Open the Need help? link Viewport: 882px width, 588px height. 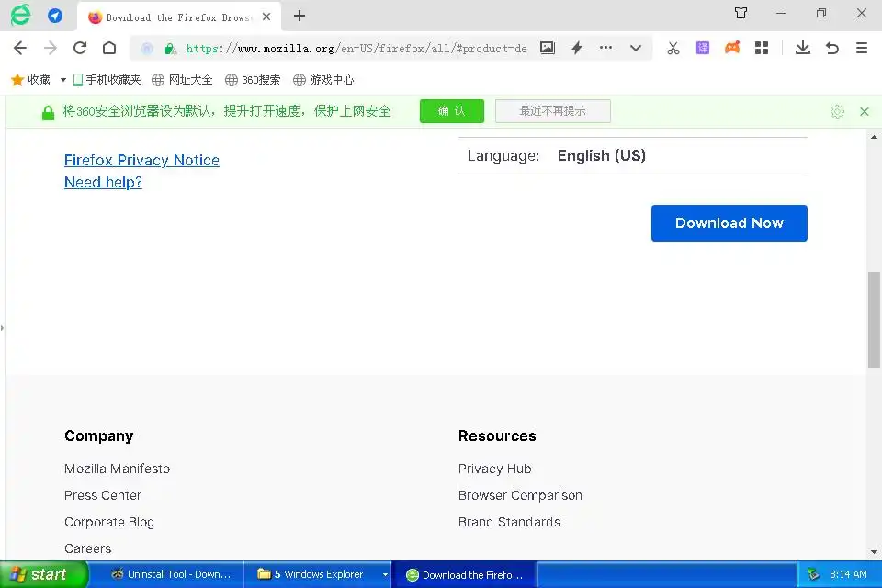(x=103, y=182)
